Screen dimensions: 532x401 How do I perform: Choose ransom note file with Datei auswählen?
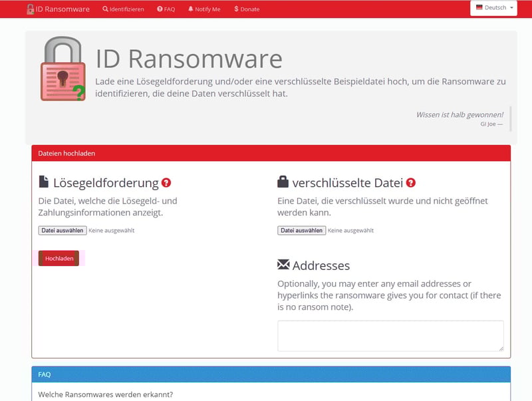[x=62, y=231]
